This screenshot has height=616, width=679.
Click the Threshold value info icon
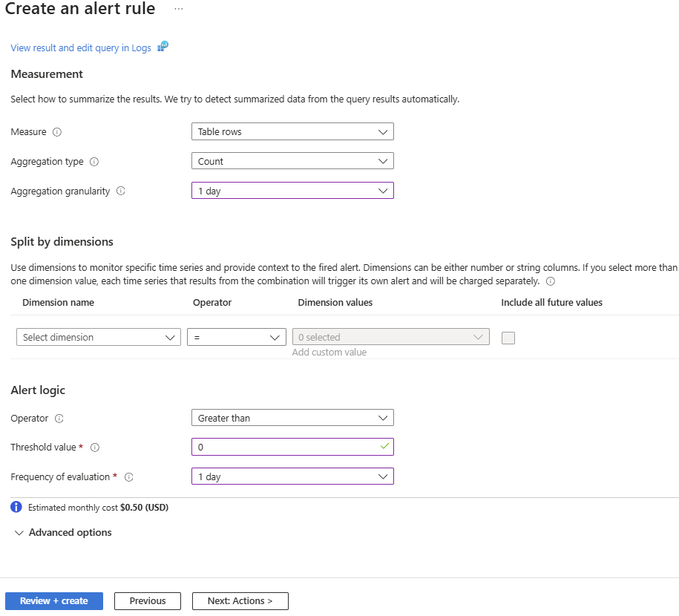click(95, 448)
